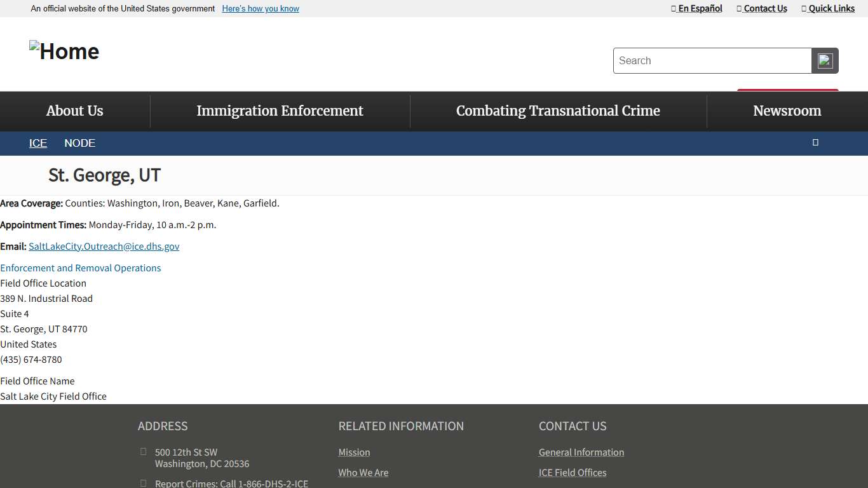Viewport: 868px width, 488px height.
Task: Click the search magnifier icon button
Action: [825, 61]
